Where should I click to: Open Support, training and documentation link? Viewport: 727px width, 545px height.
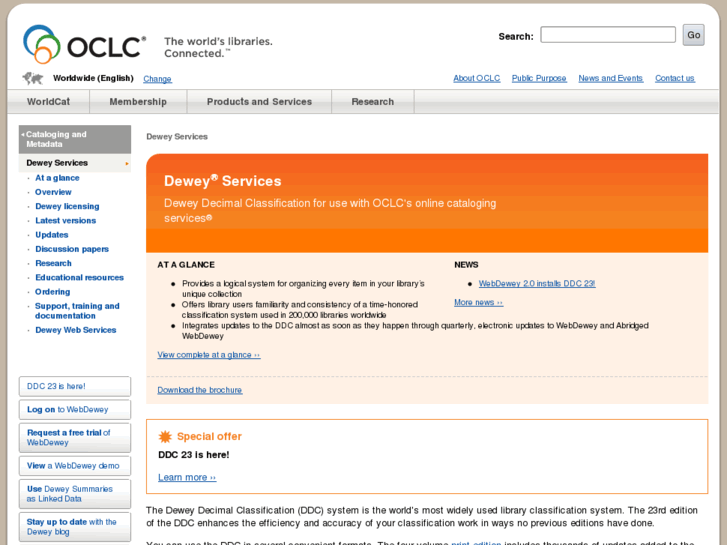tap(77, 311)
